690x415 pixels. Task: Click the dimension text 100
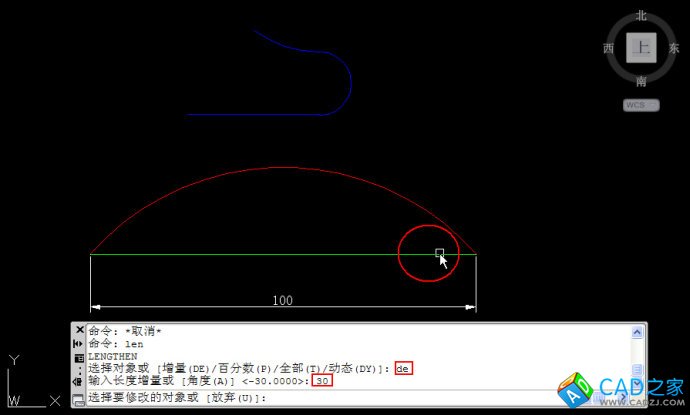283,300
